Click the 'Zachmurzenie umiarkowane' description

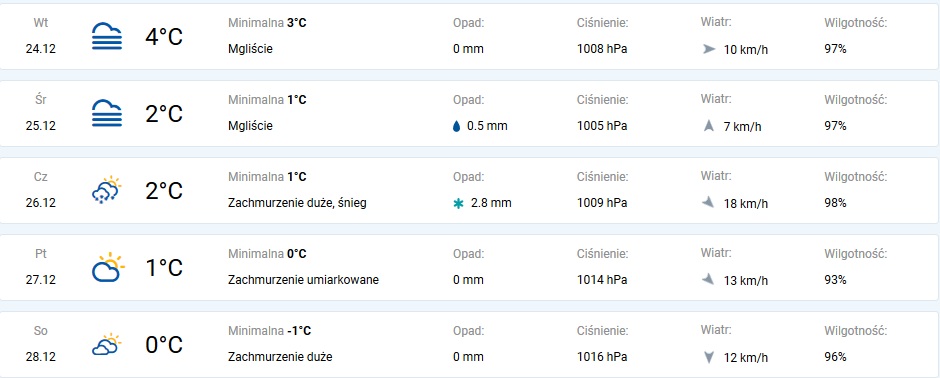[x=303, y=280]
